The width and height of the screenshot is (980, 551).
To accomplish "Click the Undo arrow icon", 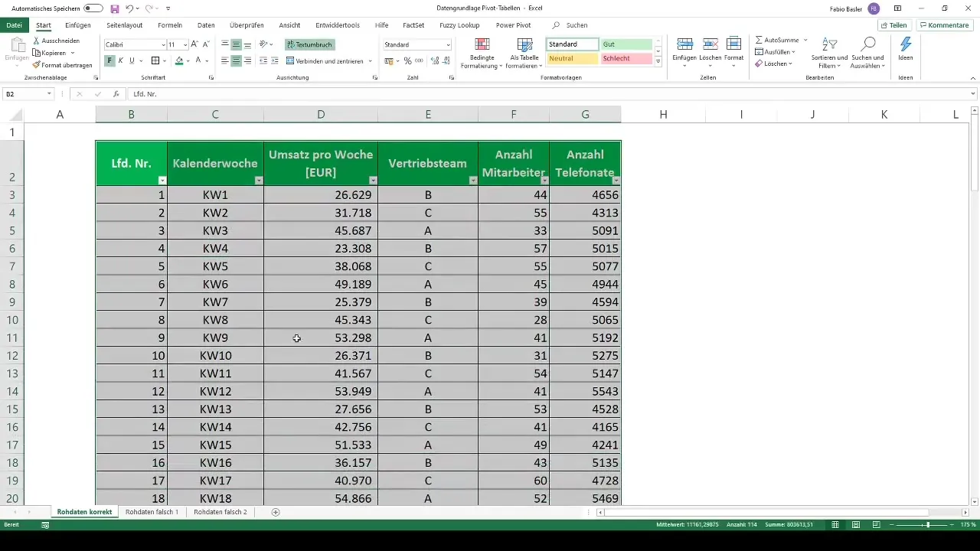I will click(129, 8).
